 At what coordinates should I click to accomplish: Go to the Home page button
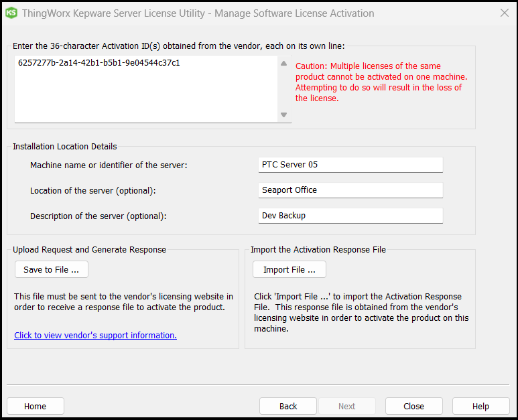(36, 406)
